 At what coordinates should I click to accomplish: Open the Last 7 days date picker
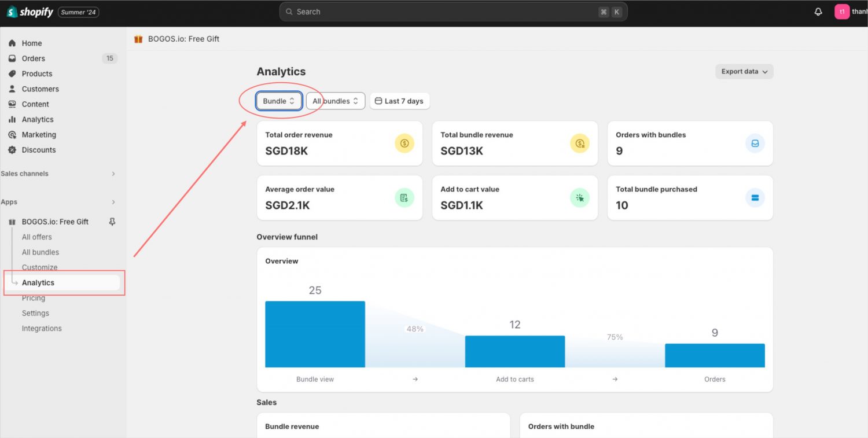tap(399, 100)
